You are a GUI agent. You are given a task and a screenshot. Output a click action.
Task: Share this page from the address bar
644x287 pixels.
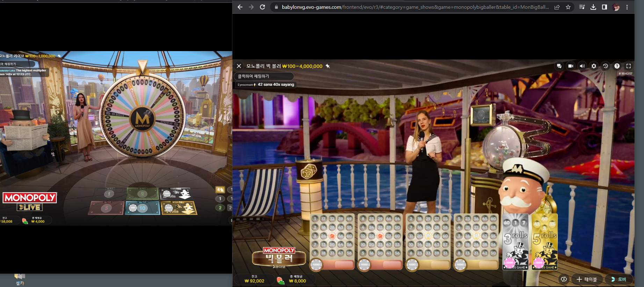click(557, 7)
